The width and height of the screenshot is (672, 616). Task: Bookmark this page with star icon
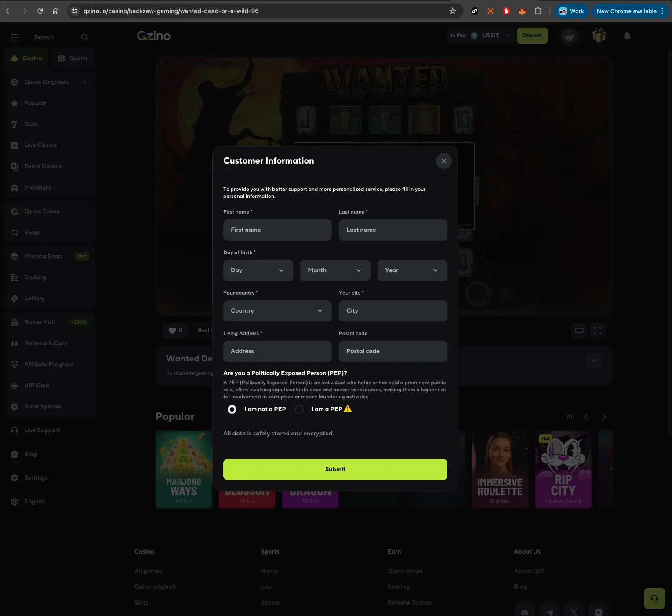click(x=453, y=11)
